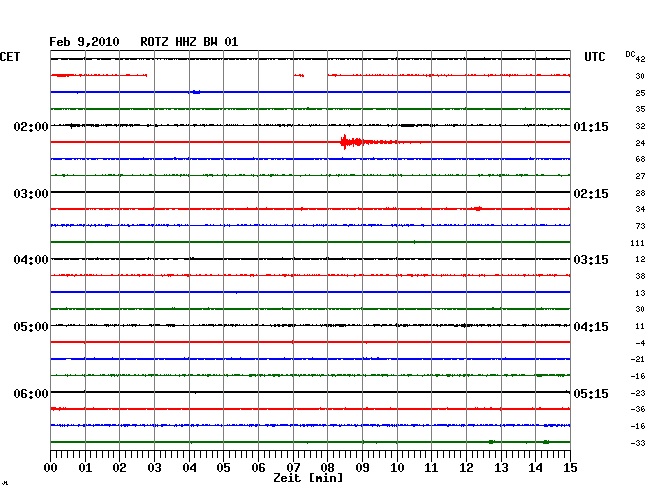Click the short red fragment near minute 07

(299, 75)
